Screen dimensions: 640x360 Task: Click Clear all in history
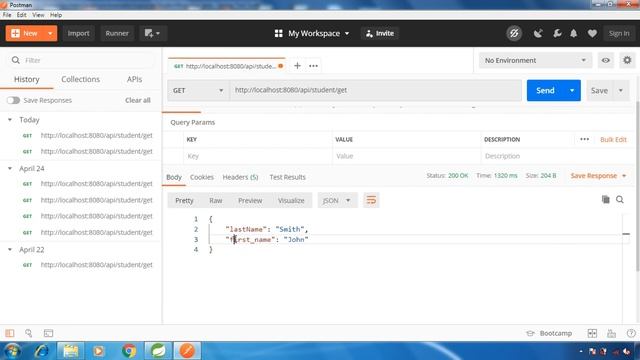pos(138,100)
